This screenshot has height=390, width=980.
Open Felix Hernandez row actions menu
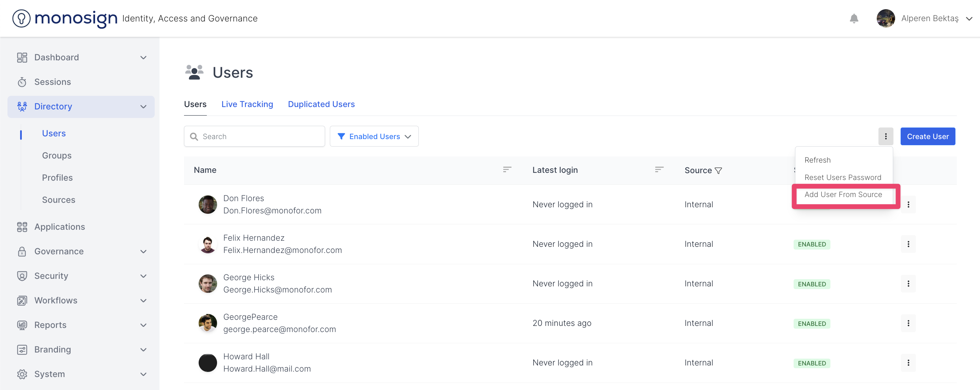908,244
